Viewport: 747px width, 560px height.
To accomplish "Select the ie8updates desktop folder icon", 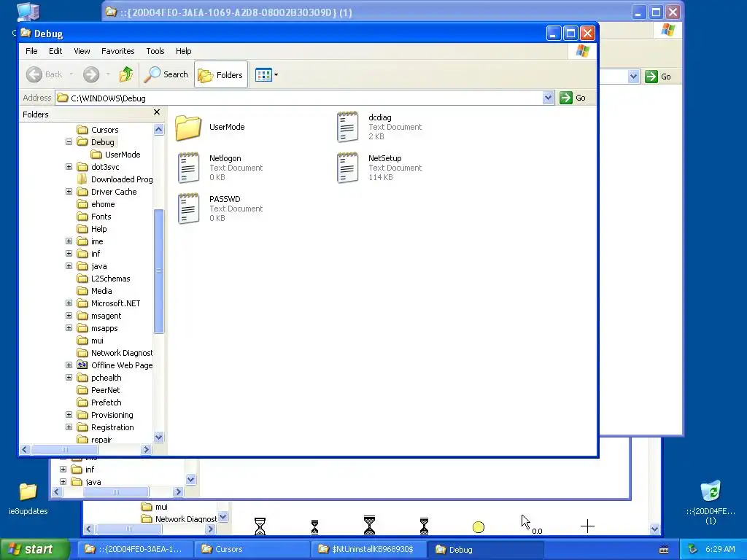I will 28,491.
